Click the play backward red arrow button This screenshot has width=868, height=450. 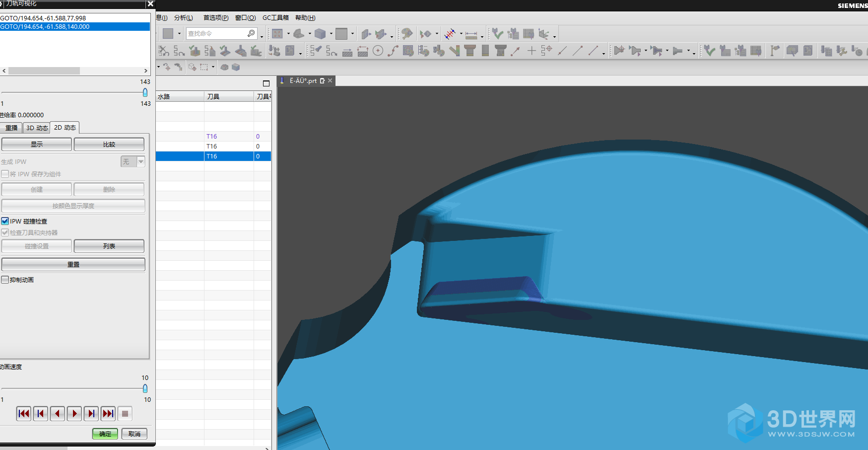[x=58, y=413]
